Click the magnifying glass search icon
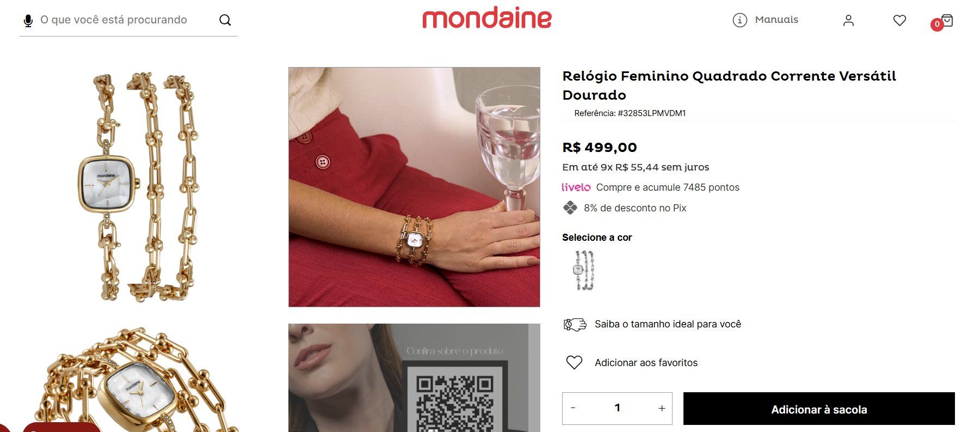Image resolution: width=980 pixels, height=432 pixels. click(x=225, y=20)
